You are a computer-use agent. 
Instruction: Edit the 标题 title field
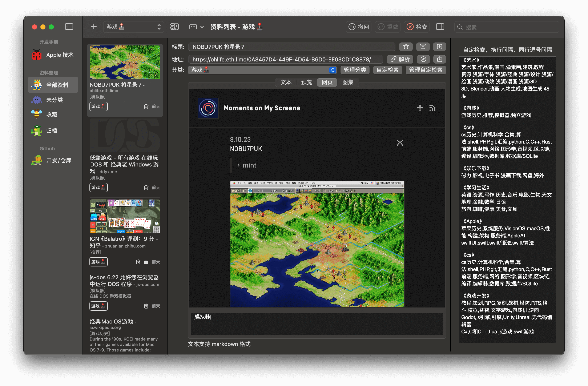[x=291, y=47]
